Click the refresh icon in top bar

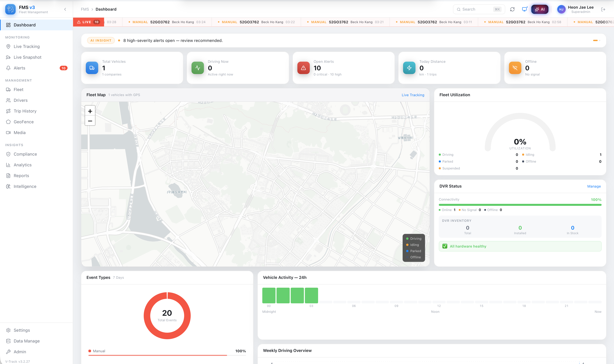point(512,9)
